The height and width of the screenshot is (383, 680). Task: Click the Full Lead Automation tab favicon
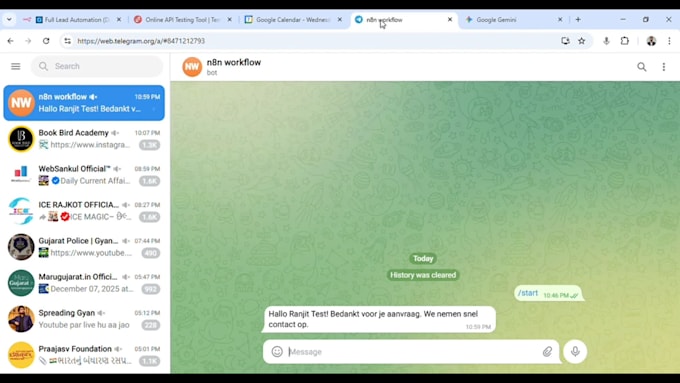point(39,20)
